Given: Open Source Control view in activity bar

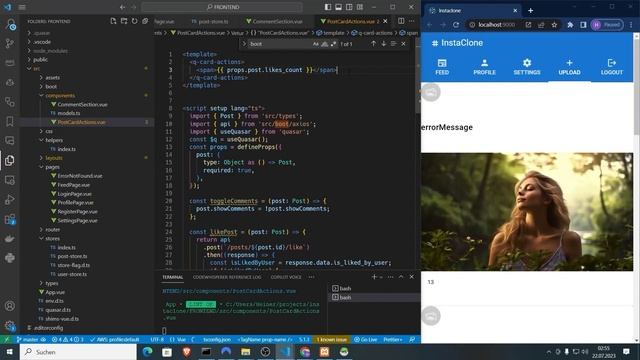Looking at the screenshot, I should pos(10,43).
